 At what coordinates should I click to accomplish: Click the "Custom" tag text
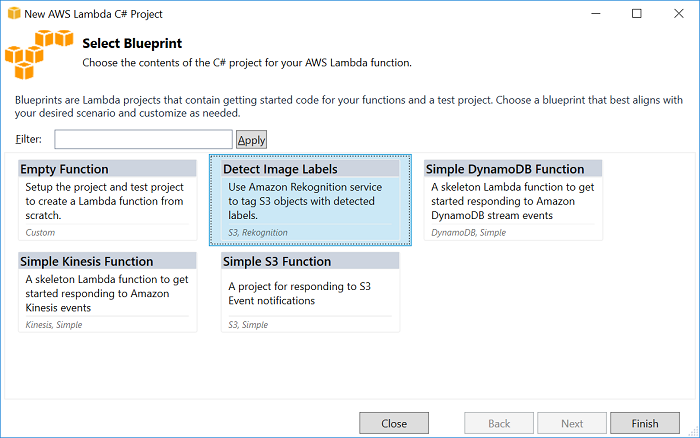[x=40, y=233]
